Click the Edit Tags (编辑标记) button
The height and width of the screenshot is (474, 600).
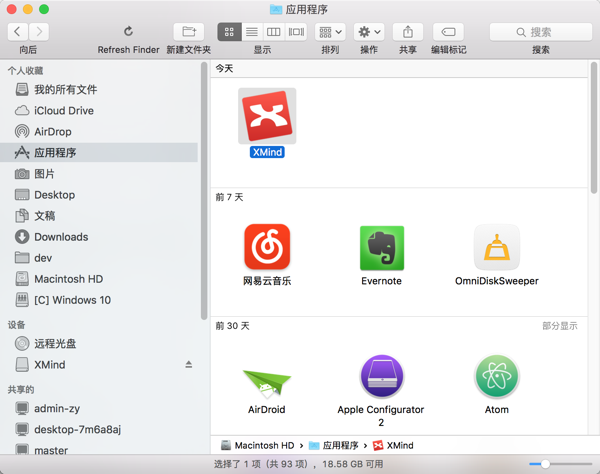[x=448, y=31]
